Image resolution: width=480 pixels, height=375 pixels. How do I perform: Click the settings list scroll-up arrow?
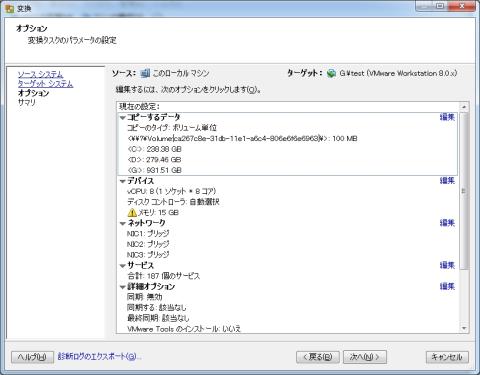464,107
